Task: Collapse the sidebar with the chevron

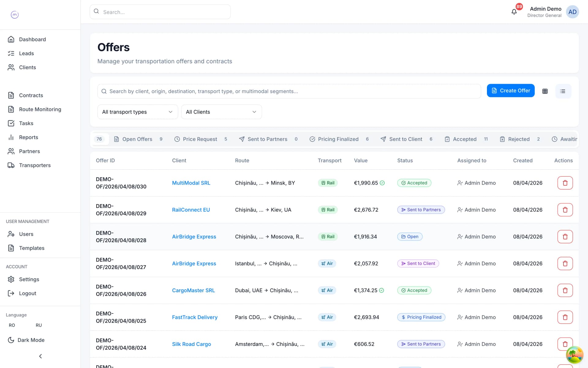Action: tap(40, 356)
